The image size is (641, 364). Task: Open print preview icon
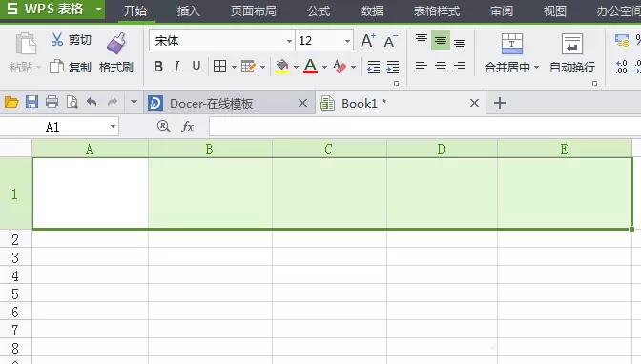[72, 102]
